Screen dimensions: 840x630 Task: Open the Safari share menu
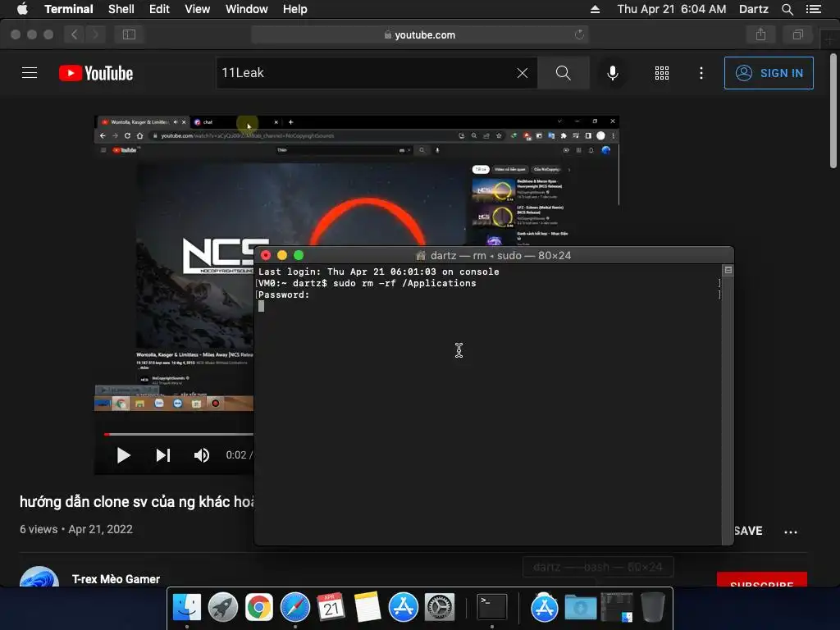coord(760,34)
